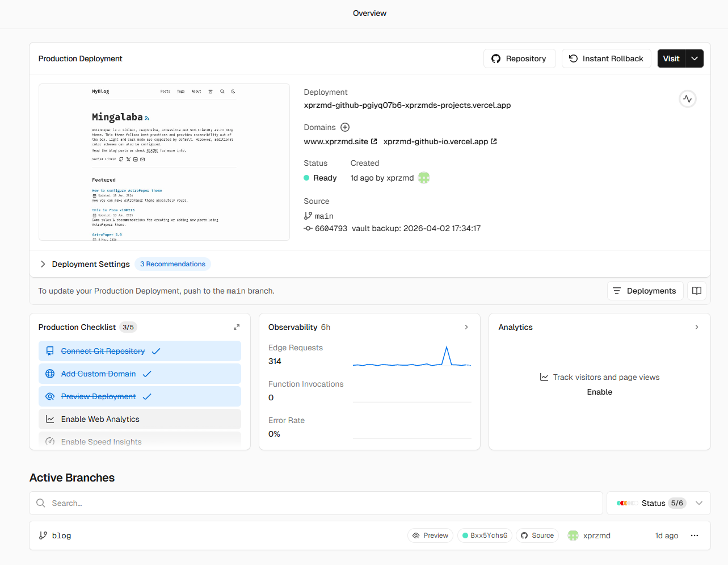Viewport: 728px width, 565px height.
Task: View the 3 Recommendations badge
Action: click(x=172, y=264)
